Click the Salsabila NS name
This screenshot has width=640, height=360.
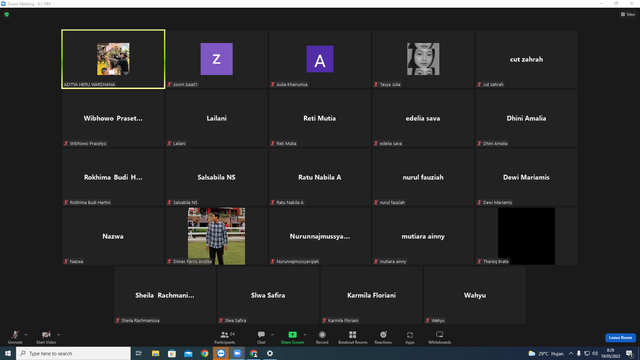[216, 177]
